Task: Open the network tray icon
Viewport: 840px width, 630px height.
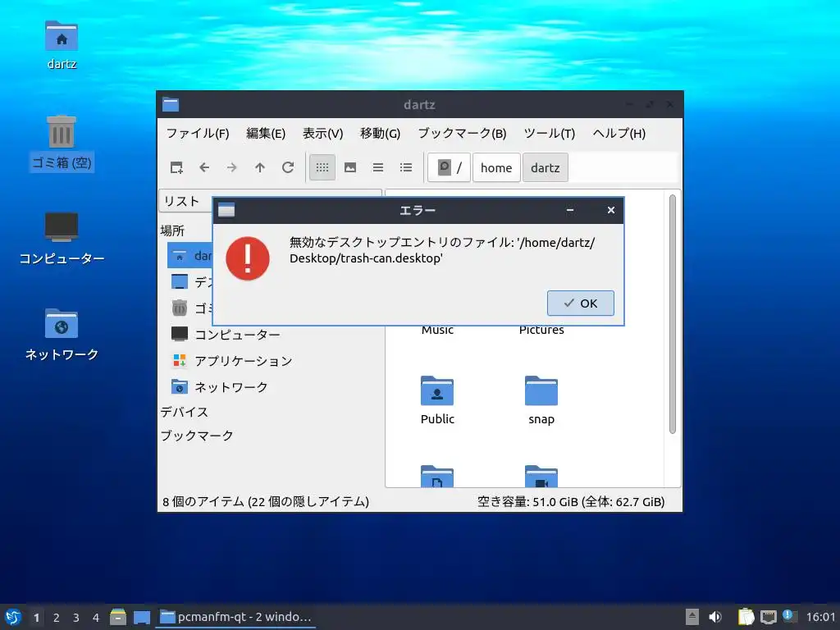Action: tap(768, 617)
